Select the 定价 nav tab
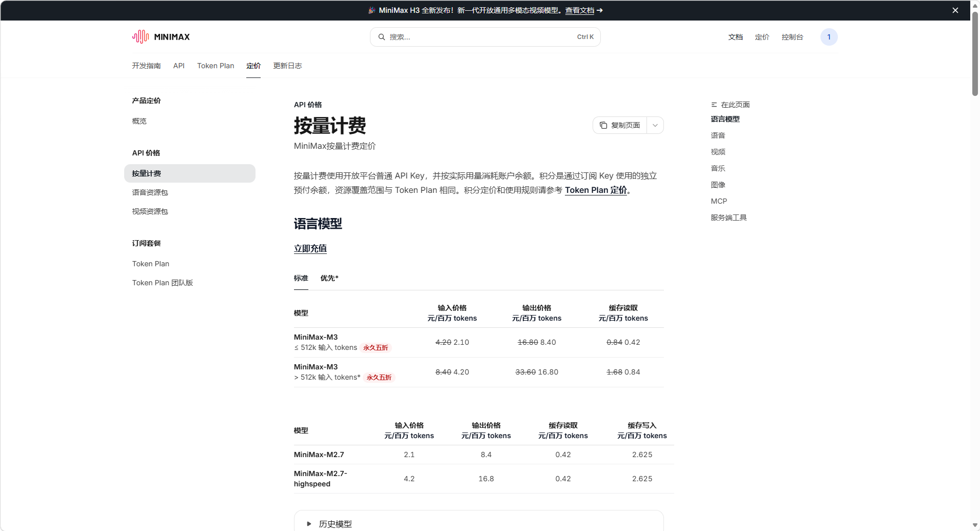This screenshot has height=531, width=980. point(253,66)
